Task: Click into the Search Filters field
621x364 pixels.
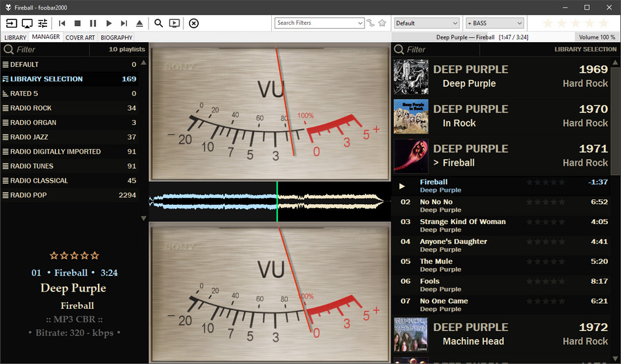Action: (315, 23)
